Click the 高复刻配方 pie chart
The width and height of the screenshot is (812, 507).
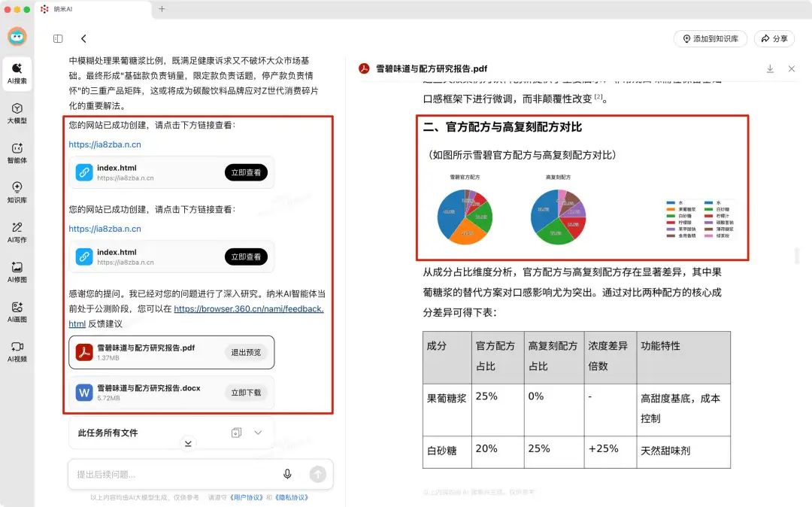[558, 217]
